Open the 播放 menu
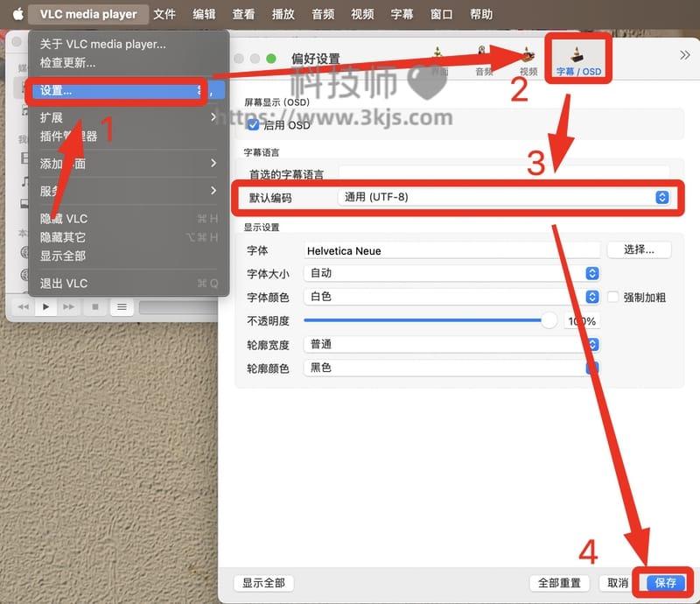The height and width of the screenshot is (604, 700). 283,14
